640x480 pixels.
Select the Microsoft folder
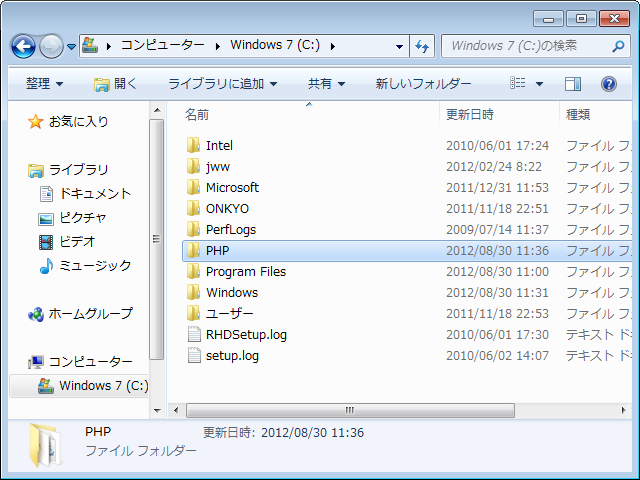(232, 188)
